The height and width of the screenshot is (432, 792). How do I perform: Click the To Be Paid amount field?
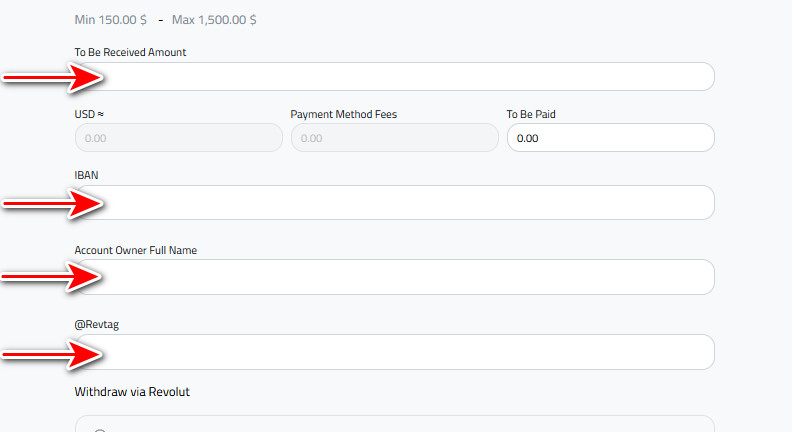611,137
